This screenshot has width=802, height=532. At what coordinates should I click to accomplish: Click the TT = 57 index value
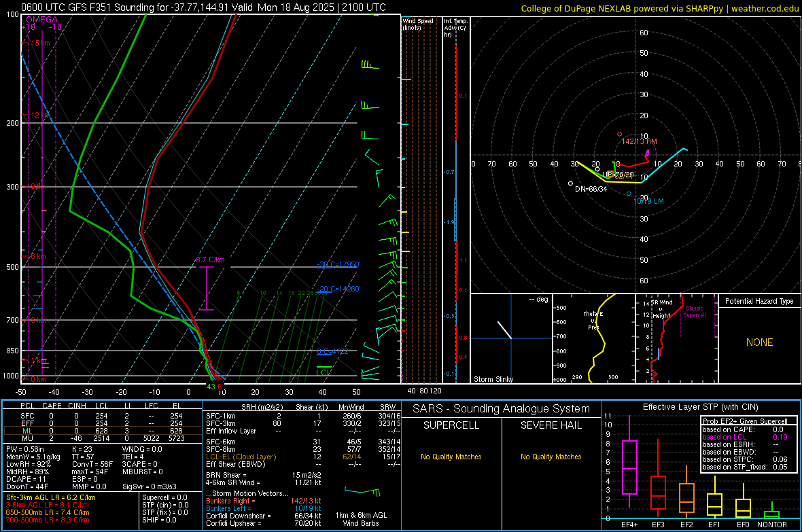(x=82, y=457)
